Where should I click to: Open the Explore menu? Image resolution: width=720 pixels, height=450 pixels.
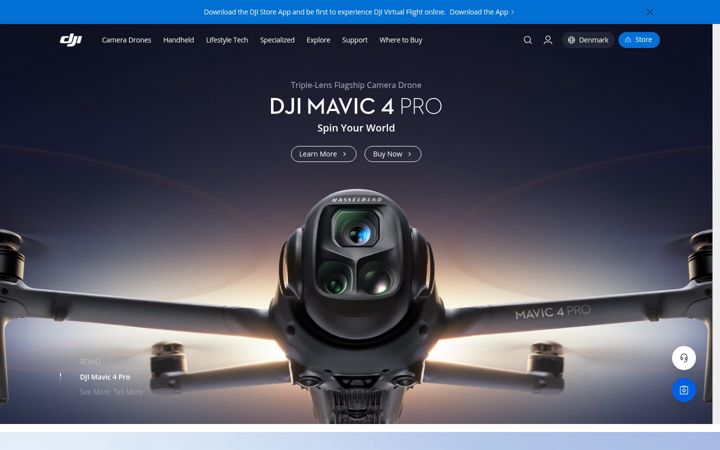[318, 40]
